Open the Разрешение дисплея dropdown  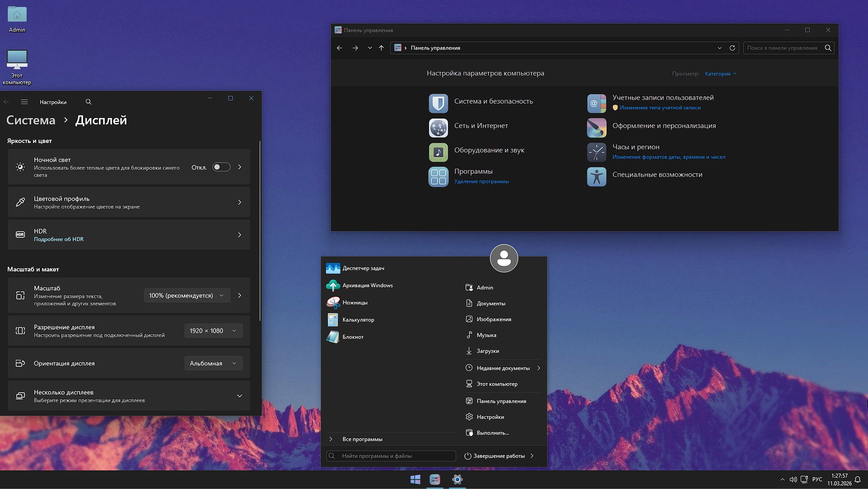tap(213, 331)
